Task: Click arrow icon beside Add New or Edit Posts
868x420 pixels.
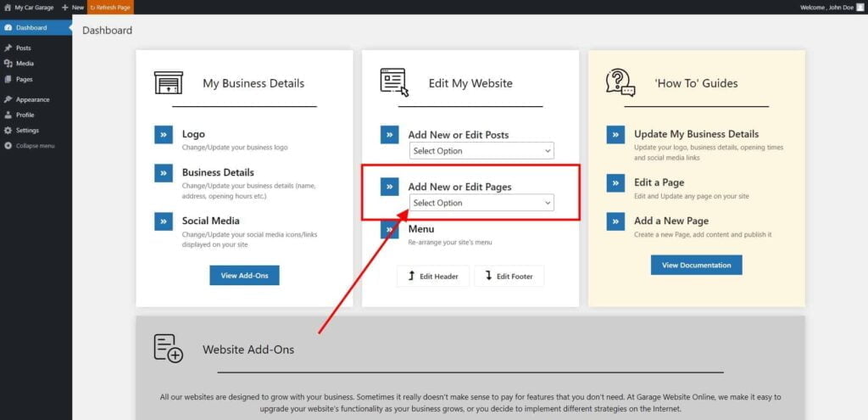Action: pos(389,135)
